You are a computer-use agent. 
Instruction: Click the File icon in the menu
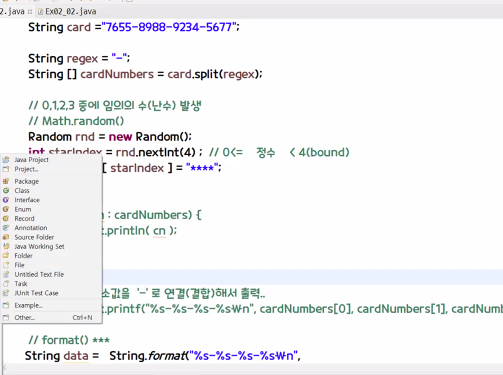tap(6, 265)
